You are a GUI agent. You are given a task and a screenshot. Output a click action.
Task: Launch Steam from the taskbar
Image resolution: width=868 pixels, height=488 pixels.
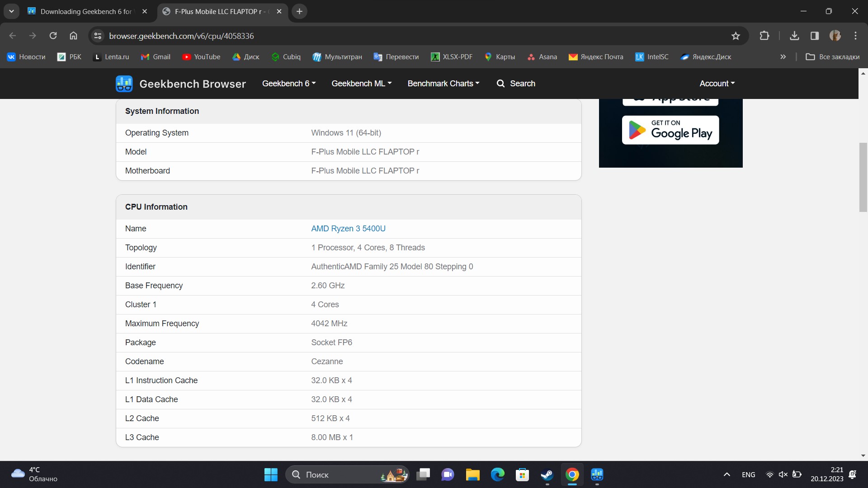click(x=547, y=474)
